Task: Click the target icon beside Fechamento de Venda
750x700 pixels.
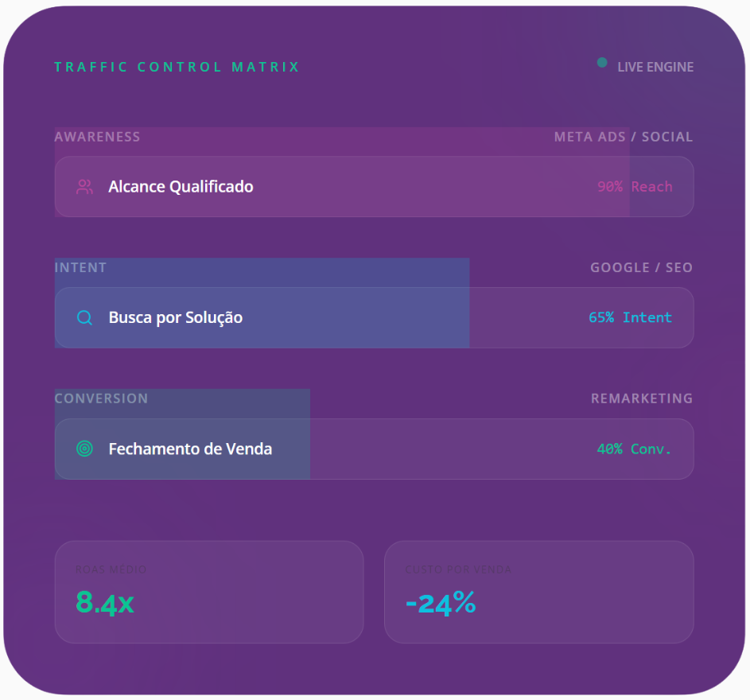Action: pyautogui.click(x=84, y=449)
